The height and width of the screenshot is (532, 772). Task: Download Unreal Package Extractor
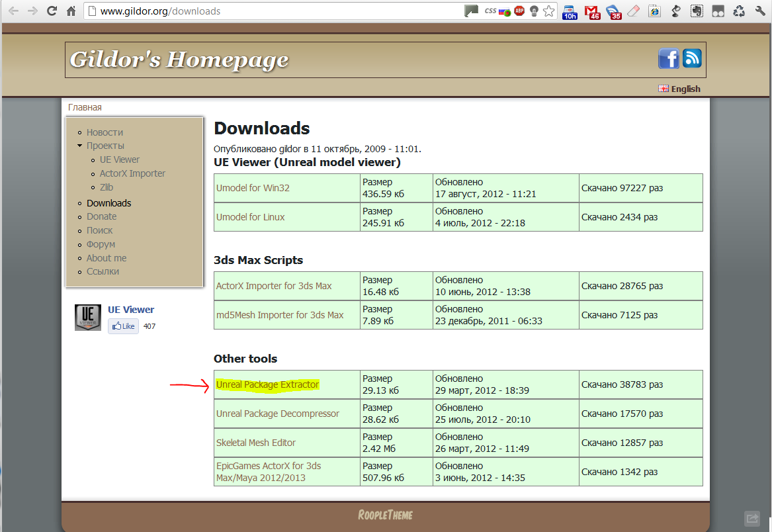267,384
